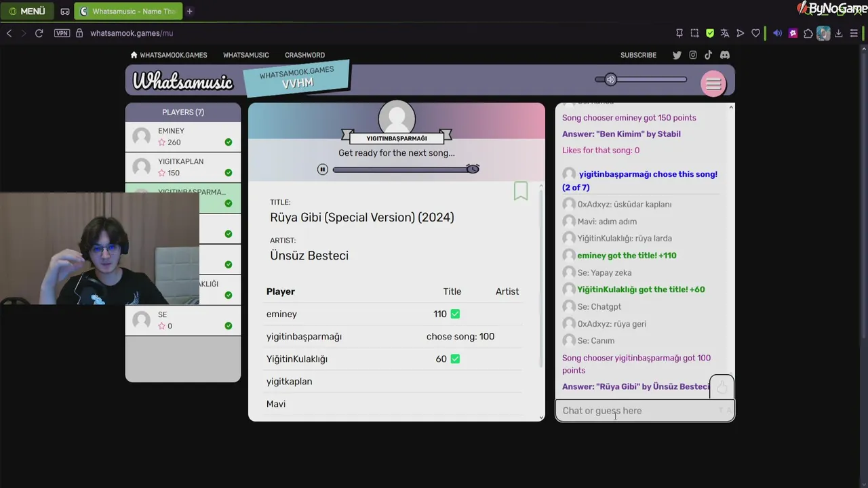Pause the song playback

coord(323,169)
